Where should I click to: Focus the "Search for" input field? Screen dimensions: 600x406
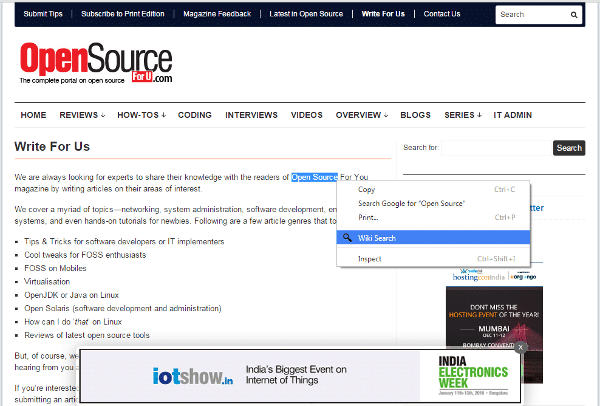495,148
